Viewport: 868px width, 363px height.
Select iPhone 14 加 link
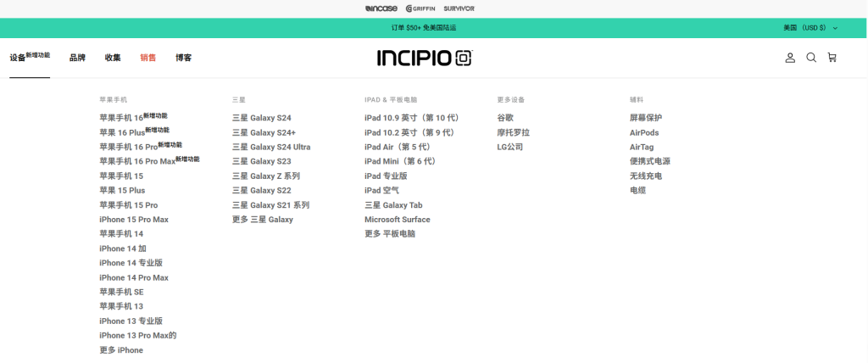(x=123, y=249)
